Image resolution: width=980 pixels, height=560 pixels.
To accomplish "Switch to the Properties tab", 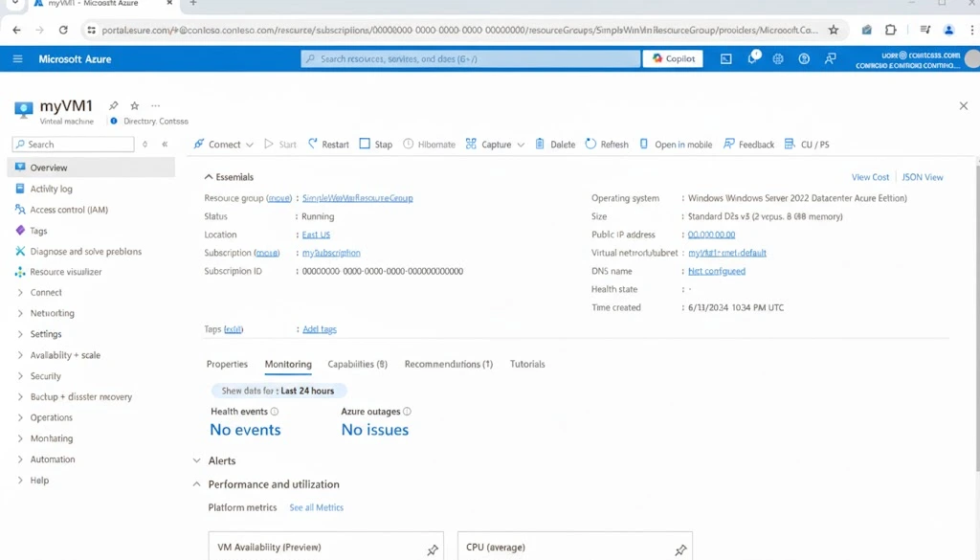I will tap(227, 364).
